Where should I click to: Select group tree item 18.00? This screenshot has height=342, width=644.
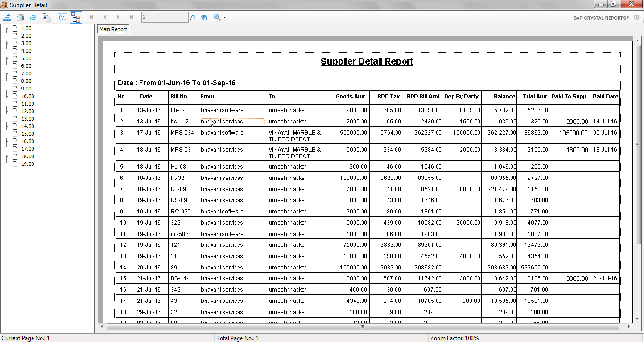[27, 156]
